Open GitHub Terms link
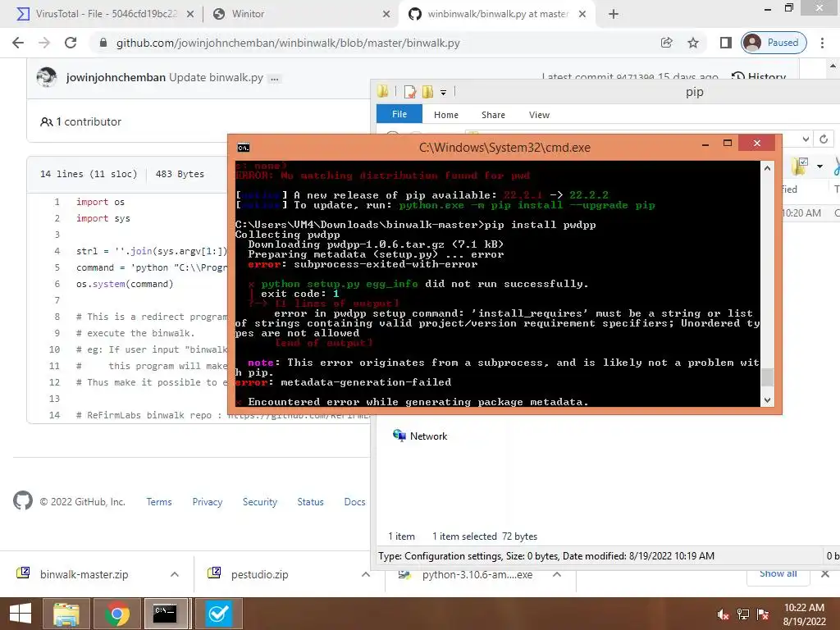Screen dimensions: 840x630 pyautogui.click(x=159, y=502)
